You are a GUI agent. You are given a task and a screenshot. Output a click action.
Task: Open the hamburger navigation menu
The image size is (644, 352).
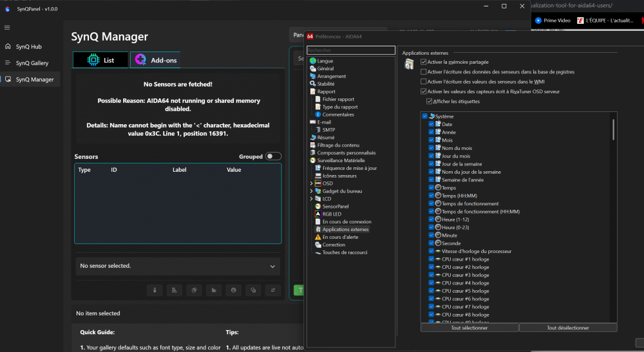coord(7,27)
